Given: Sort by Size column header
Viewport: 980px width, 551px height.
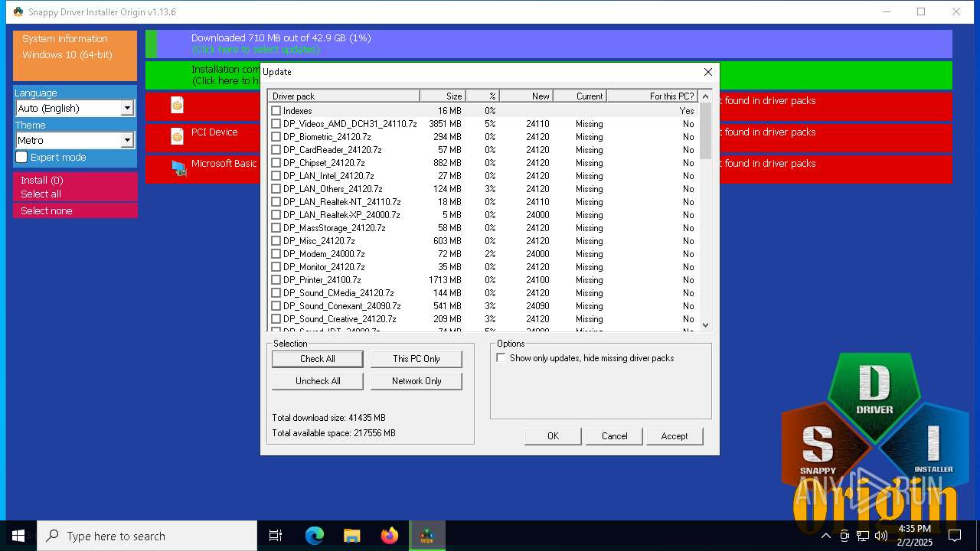Looking at the screenshot, I should pyautogui.click(x=443, y=96).
